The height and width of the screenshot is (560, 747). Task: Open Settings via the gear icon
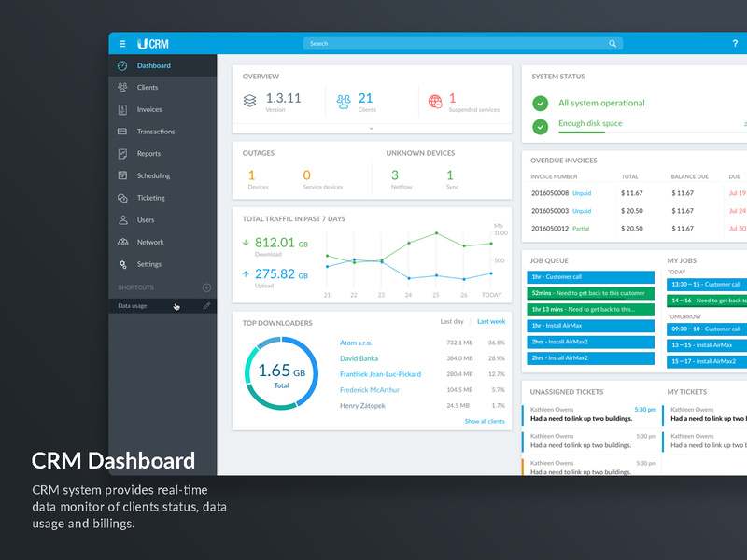pos(121,263)
